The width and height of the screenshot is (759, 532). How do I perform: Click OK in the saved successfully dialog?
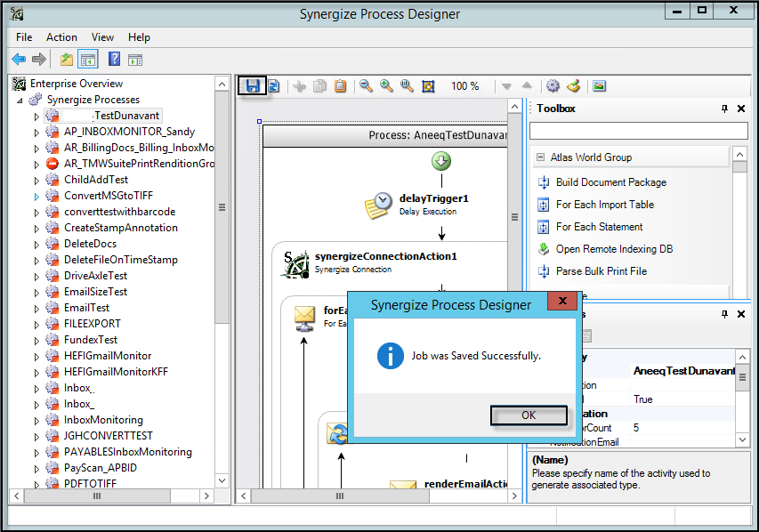click(x=529, y=415)
